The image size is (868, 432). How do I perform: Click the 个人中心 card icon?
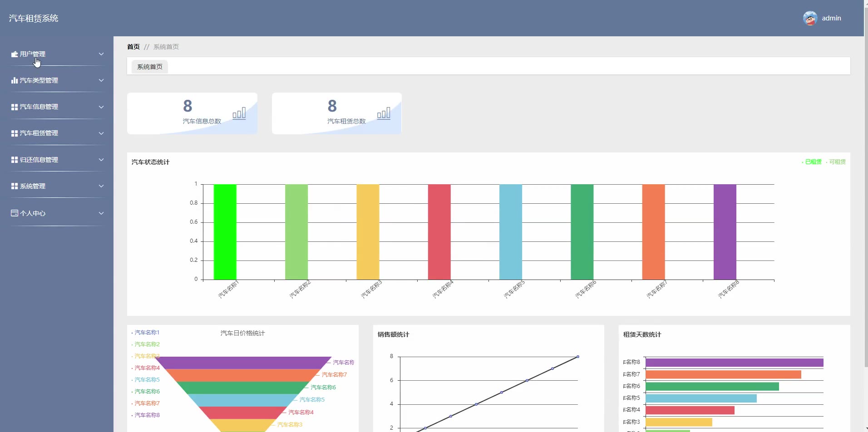click(x=15, y=213)
